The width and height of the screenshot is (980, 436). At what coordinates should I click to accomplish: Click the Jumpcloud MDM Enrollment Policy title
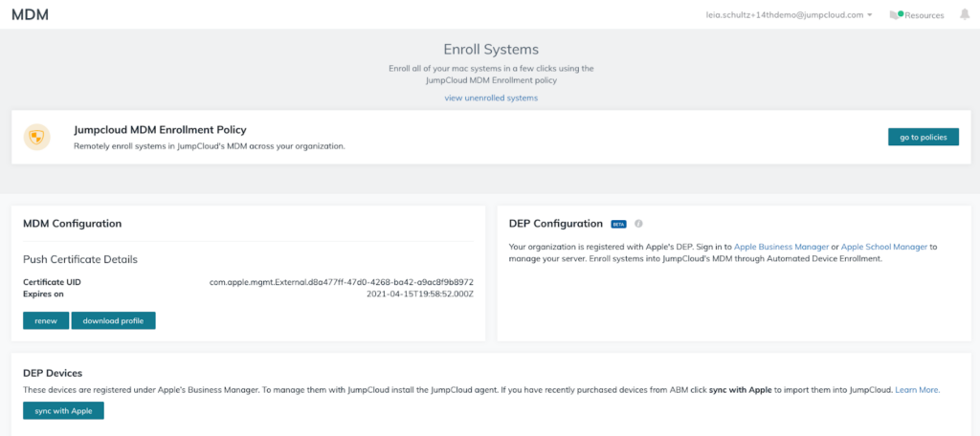point(160,129)
